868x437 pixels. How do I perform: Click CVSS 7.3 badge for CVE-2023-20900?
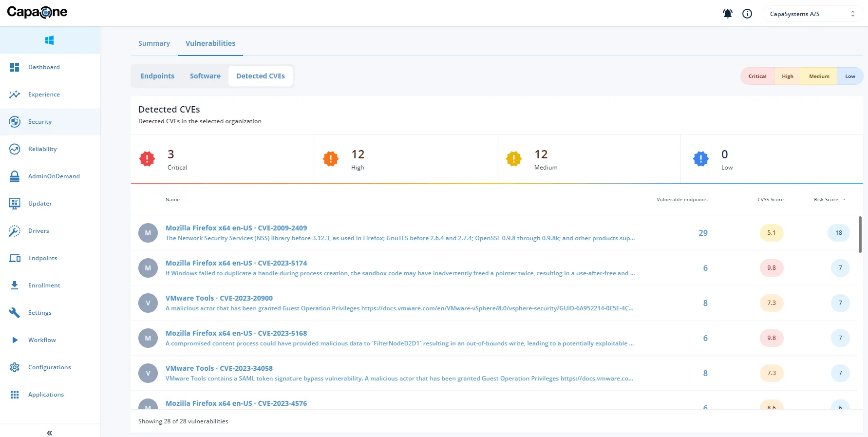point(772,303)
